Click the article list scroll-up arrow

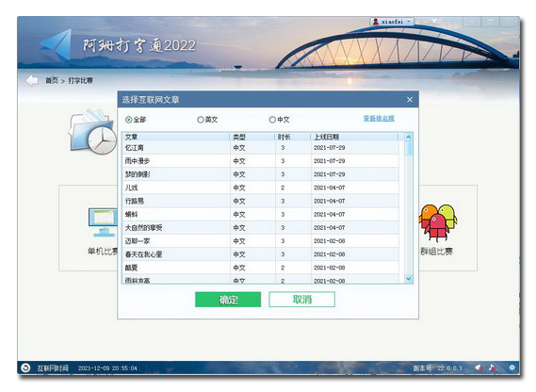pos(408,138)
